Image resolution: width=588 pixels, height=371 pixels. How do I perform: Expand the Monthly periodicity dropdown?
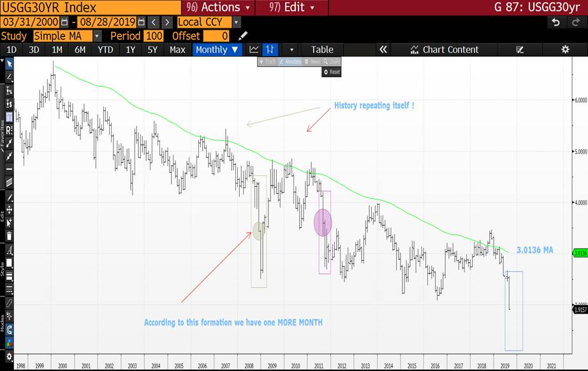click(217, 50)
